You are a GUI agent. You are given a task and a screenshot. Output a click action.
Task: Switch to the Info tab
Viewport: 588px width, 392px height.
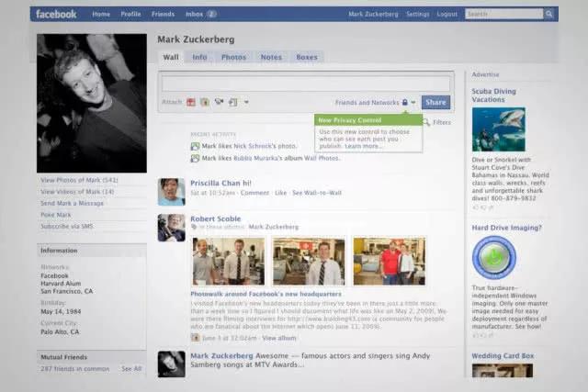point(199,57)
